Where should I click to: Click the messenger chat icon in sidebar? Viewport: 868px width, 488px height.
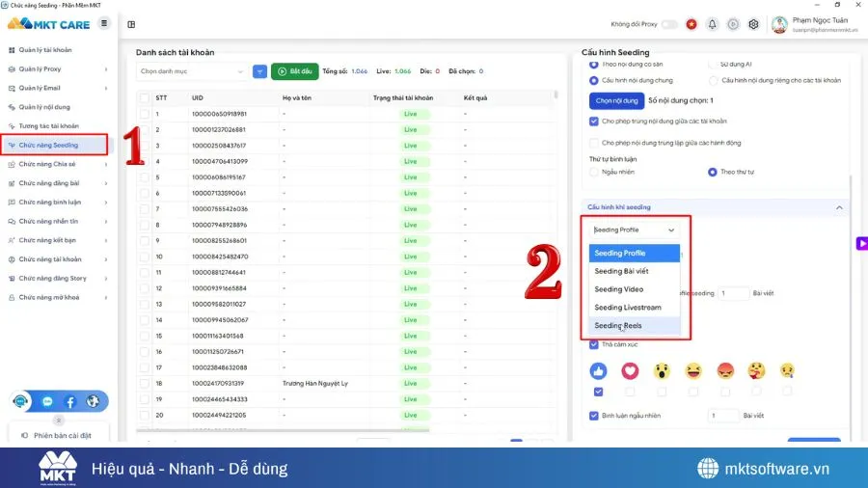47,402
